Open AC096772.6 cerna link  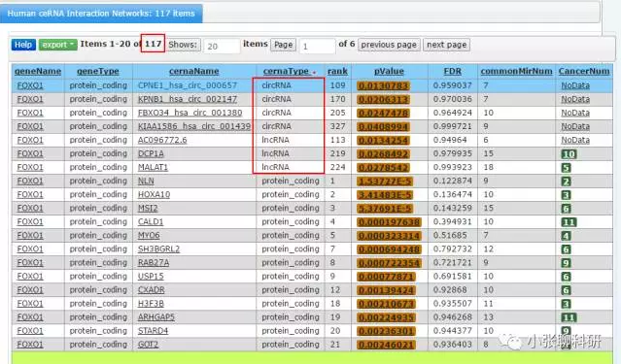point(162,140)
